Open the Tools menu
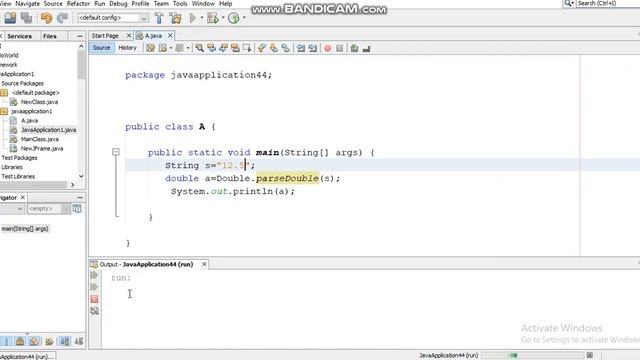The height and width of the screenshot is (360, 640). pyautogui.click(x=180, y=4)
